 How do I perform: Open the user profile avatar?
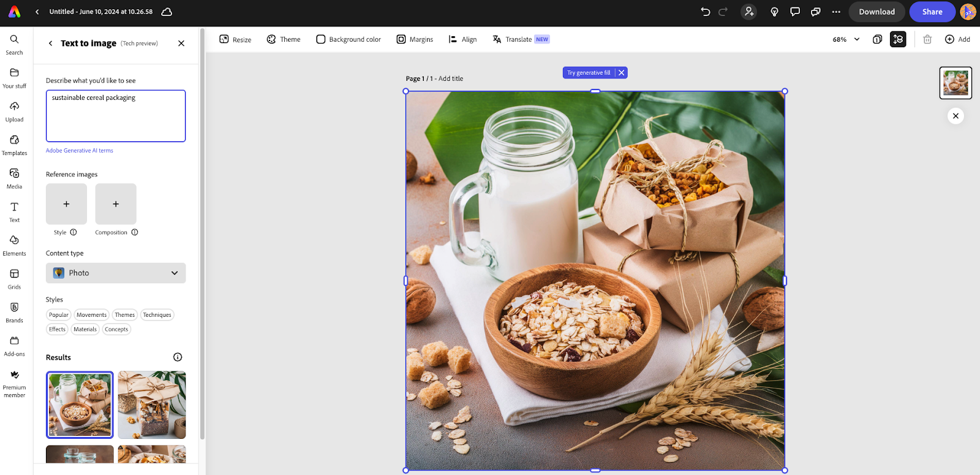tap(968, 12)
